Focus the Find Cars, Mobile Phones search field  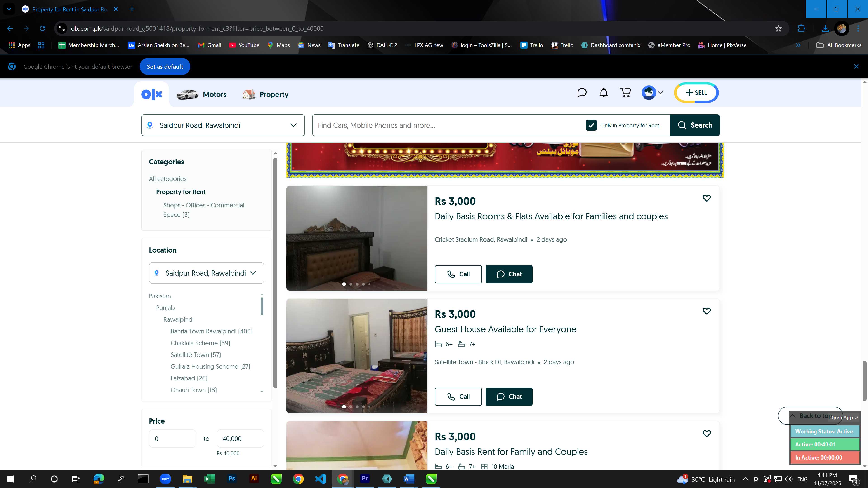click(x=448, y=125)
